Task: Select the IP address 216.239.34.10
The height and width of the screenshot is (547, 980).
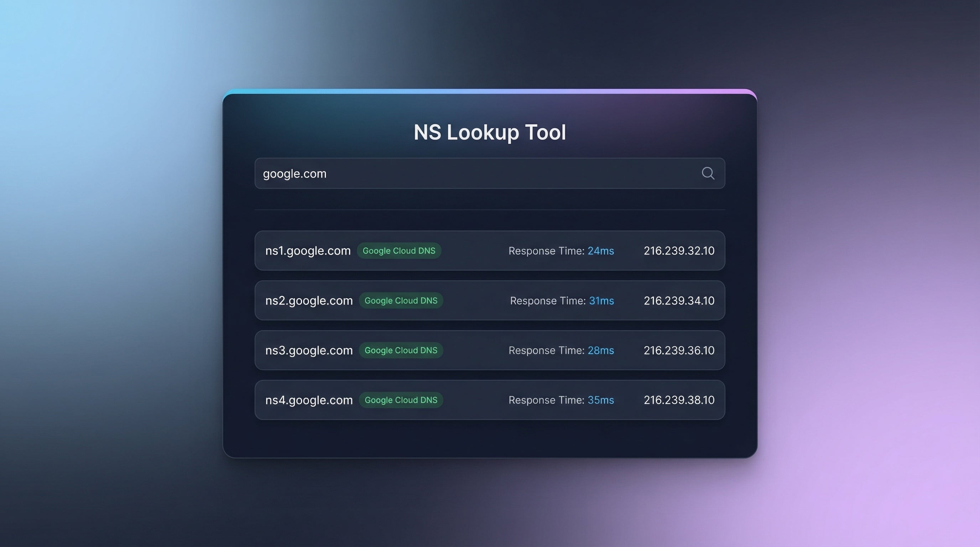Action: (679, 301)
